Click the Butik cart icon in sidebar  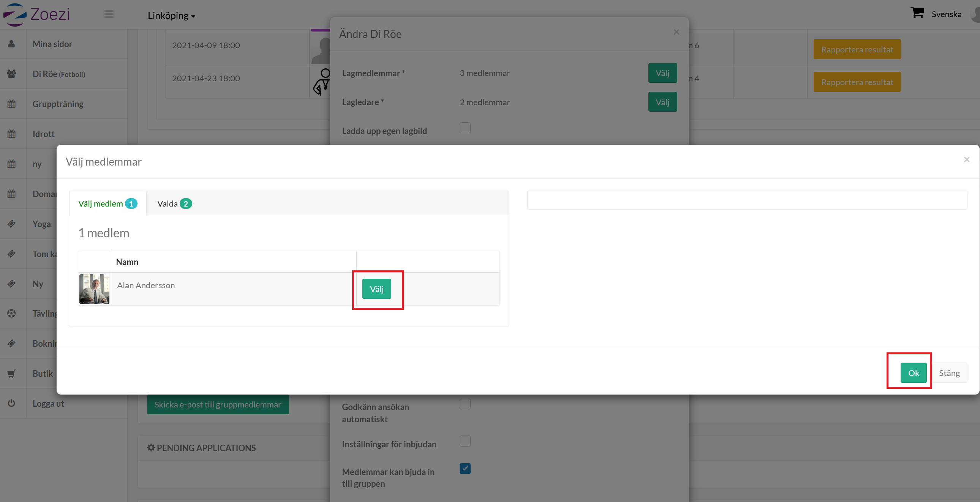click(x=11, y=373)
